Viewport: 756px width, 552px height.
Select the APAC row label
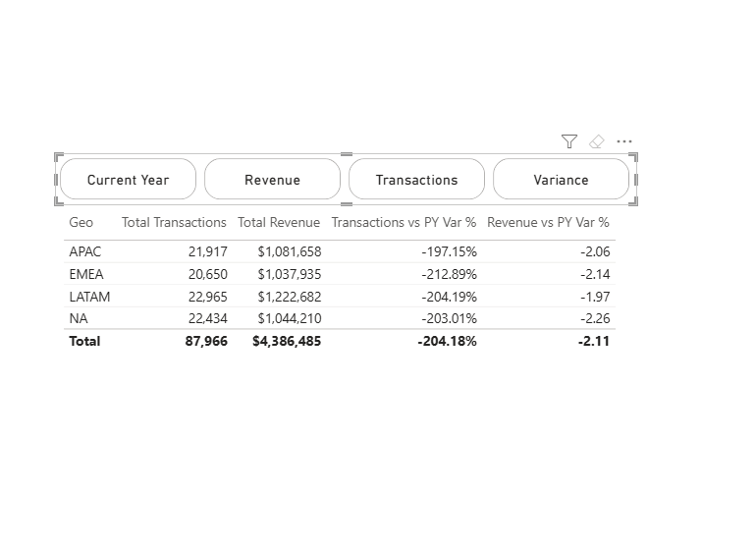pos(85,251)
